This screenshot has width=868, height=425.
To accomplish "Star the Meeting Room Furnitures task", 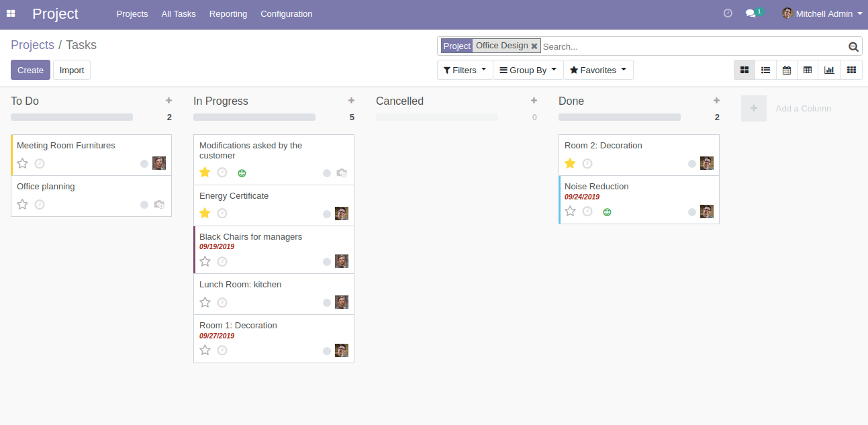I will (x=23, y=163).
